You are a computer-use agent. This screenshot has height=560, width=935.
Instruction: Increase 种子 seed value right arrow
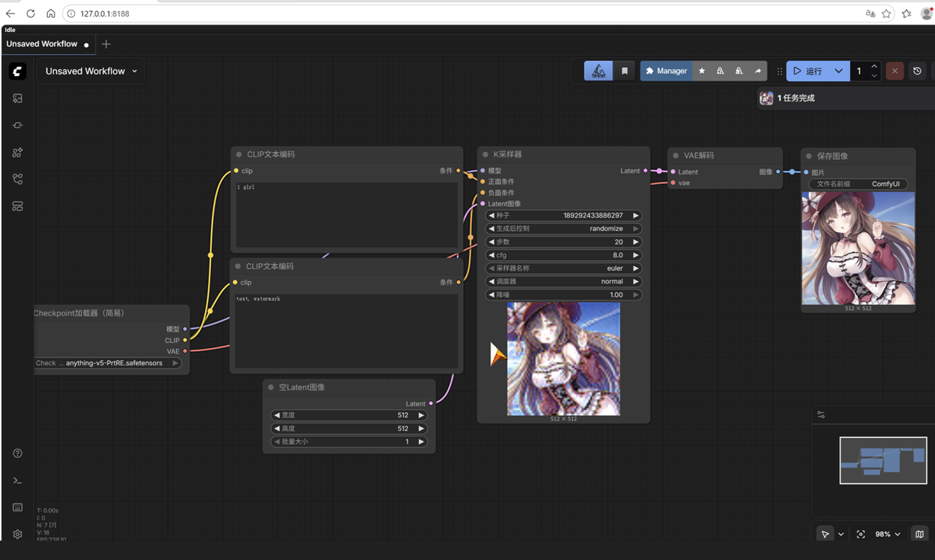636,215
